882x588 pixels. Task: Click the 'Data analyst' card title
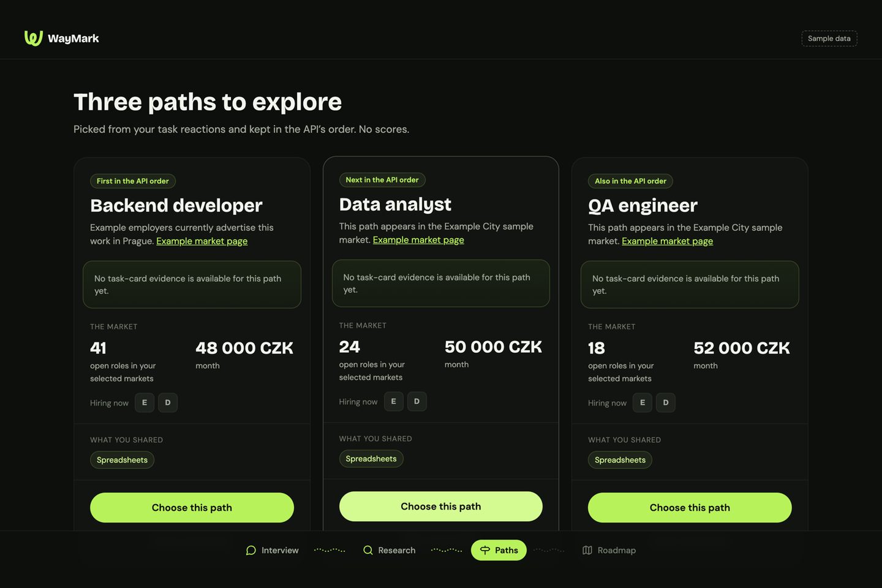click(395, 204)
